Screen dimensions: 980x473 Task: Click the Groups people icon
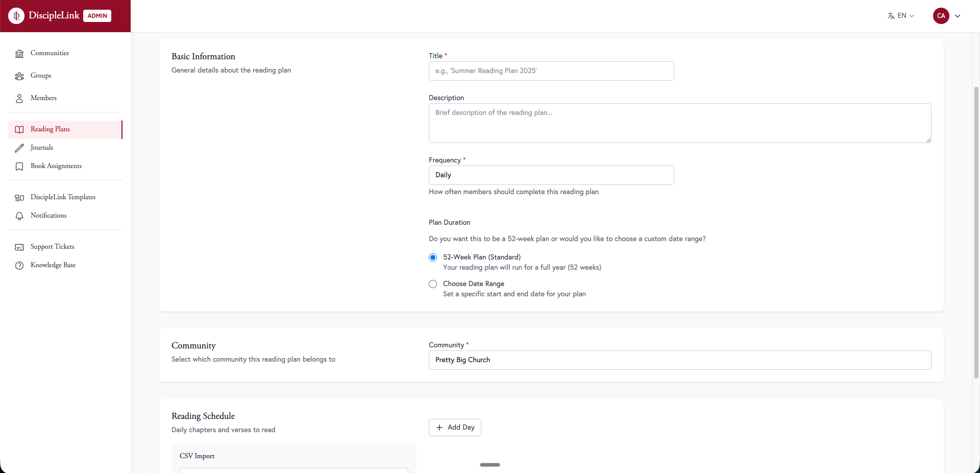click(19, 76)
